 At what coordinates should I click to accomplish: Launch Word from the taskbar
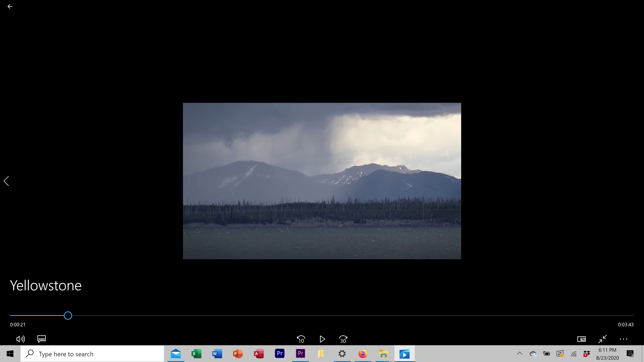coord(217,354)
